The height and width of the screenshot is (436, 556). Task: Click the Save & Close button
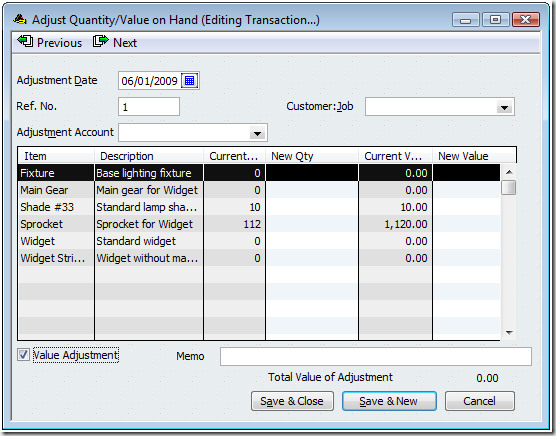coord(292,401)
